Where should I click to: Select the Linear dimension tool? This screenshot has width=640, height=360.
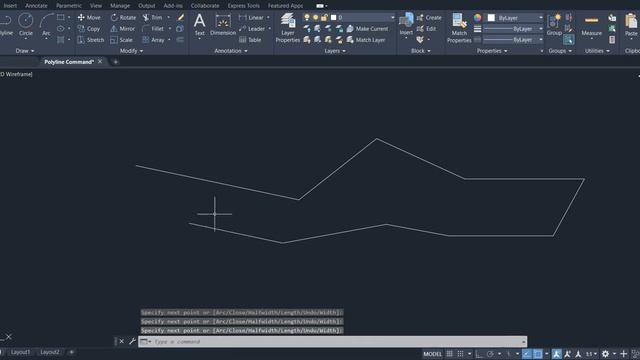pyautogui.click(x=251, y=18)
